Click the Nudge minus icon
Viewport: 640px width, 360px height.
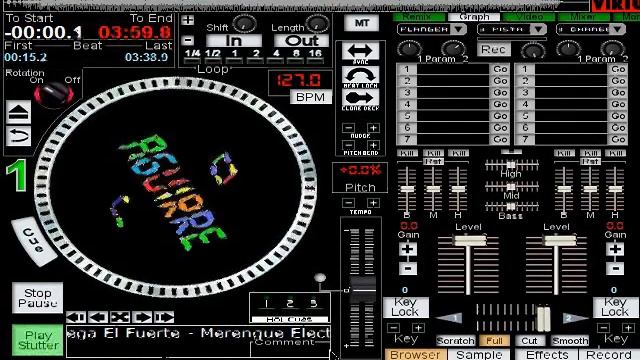pyautogui.click(x=348, y=128)
